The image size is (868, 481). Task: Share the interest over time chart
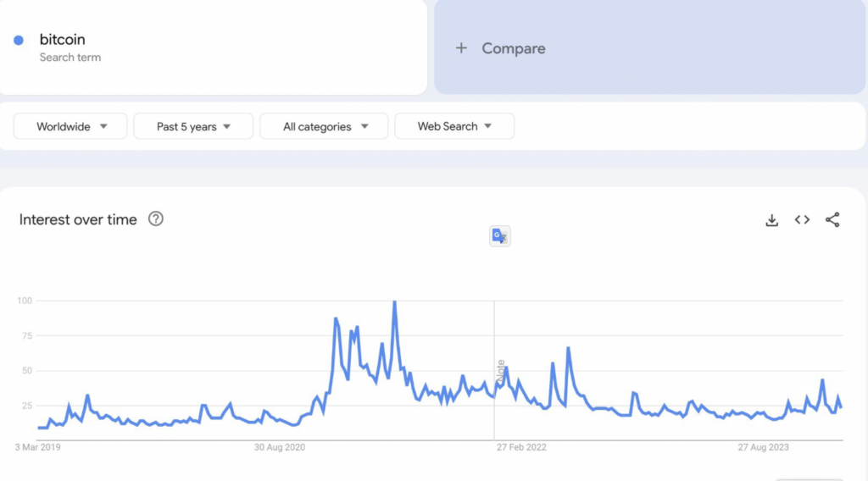coord(832,220)
